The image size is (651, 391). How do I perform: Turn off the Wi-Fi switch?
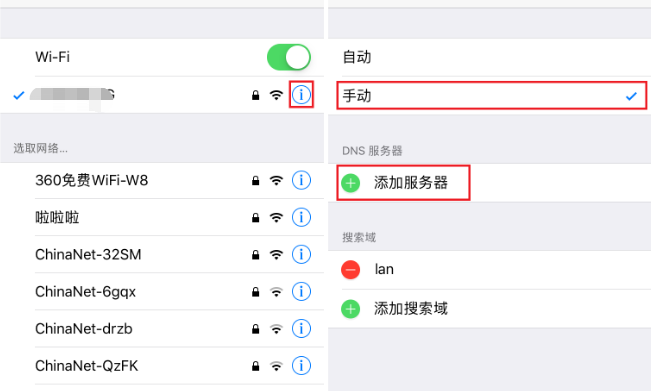pos(289,57)
